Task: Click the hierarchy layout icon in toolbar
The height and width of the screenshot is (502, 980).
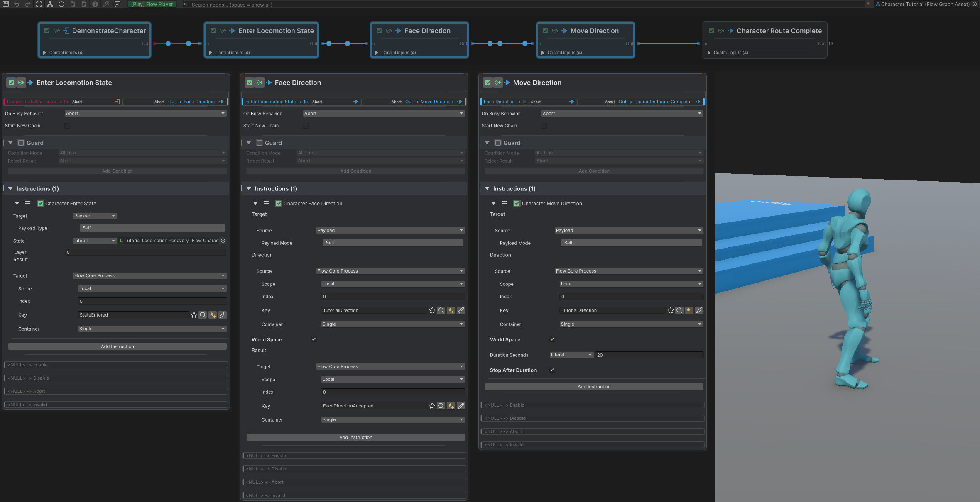Action: click(x=50, y=4)
